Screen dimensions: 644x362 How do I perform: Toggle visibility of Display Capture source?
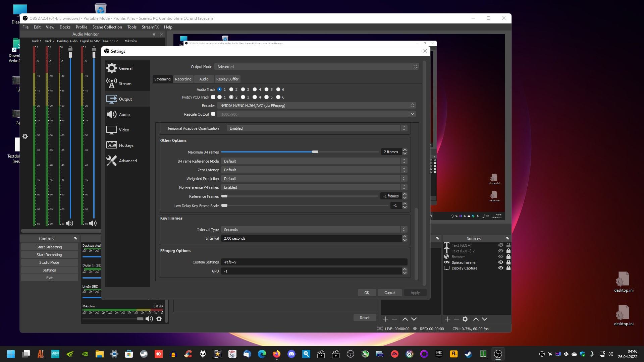pos(500,268)
